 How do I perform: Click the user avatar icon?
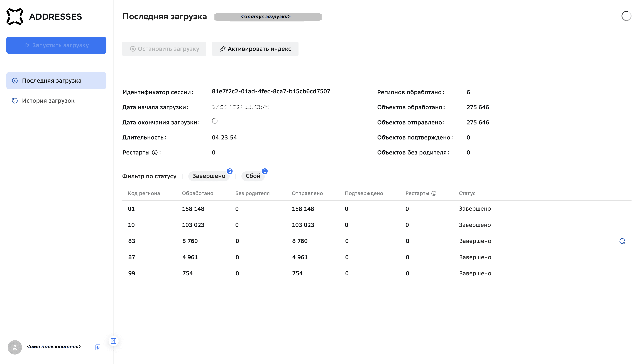click(15, 347)
